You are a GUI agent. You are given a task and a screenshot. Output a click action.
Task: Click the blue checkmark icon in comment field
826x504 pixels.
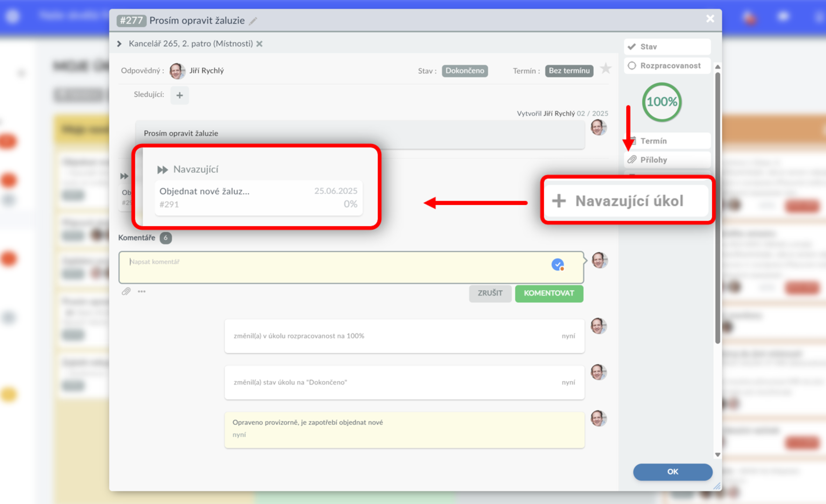(x=558, y=265)
